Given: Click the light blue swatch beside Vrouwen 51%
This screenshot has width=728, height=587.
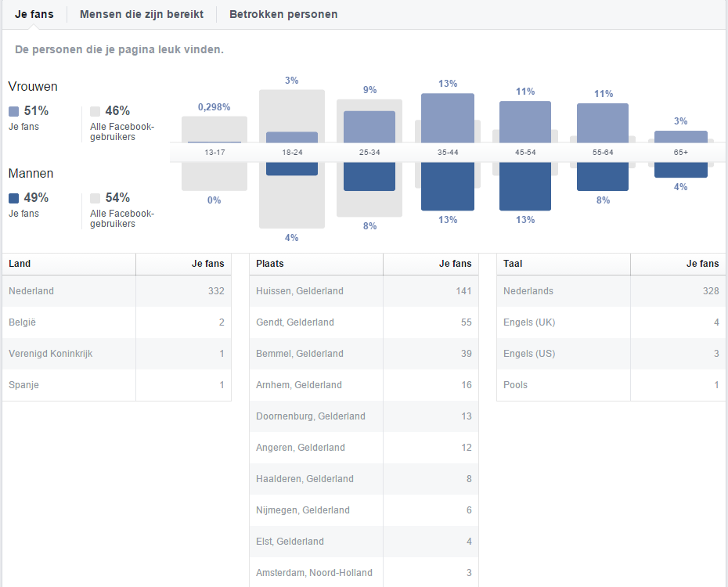Looking at the screenshot, I should click(x=14, y=112).
